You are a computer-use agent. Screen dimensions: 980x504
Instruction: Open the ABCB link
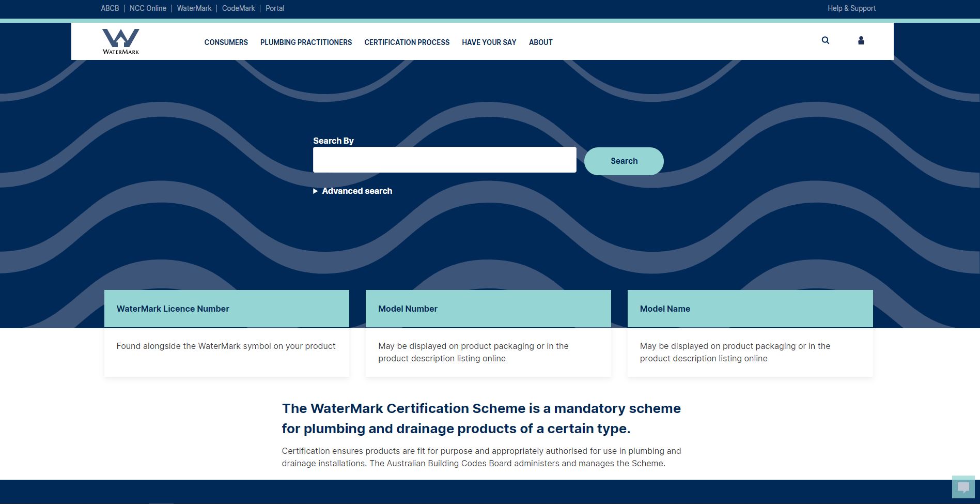(x=110, y=8)
